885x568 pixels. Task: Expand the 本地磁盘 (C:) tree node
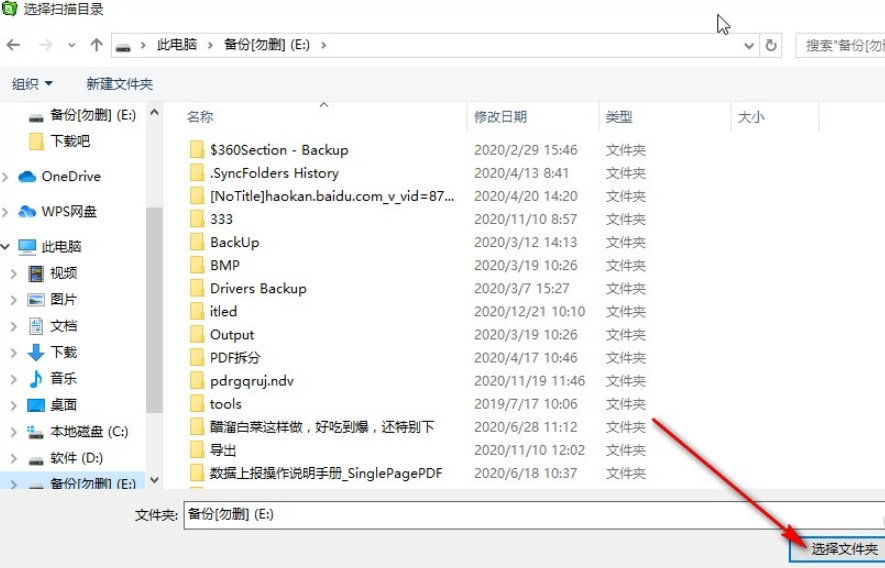[14, 432]
